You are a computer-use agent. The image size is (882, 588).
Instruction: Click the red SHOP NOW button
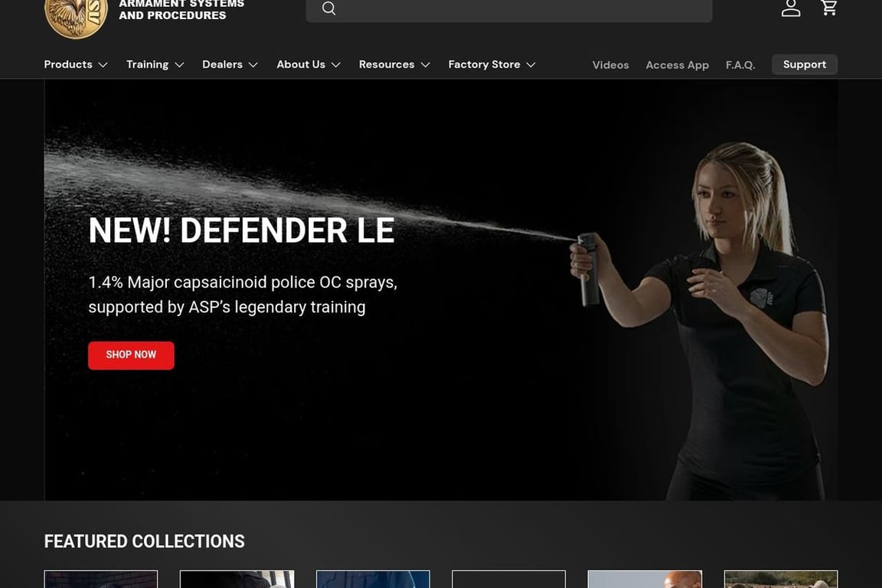click(x=131, y=355)
